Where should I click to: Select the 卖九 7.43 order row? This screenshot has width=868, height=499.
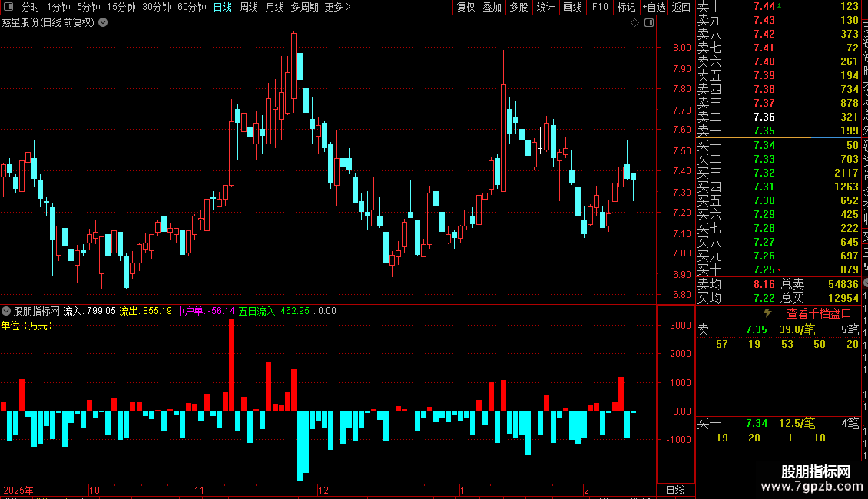[x=778, y=21]
